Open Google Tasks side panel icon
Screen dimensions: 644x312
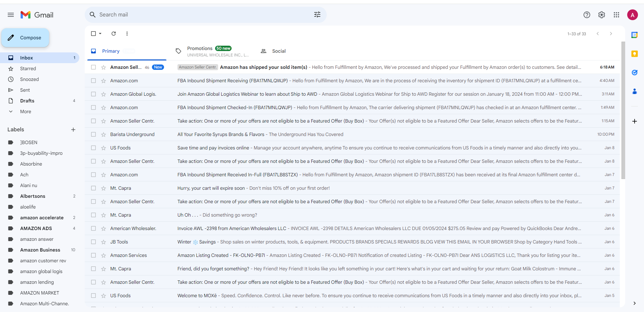pyautogui.click(x=635, y=73)
